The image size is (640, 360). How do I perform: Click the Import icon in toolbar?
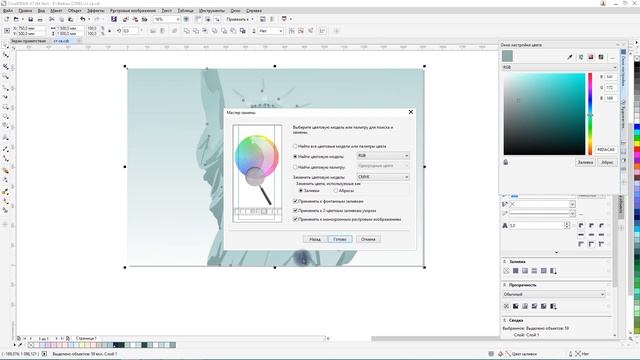pos(126,19)
